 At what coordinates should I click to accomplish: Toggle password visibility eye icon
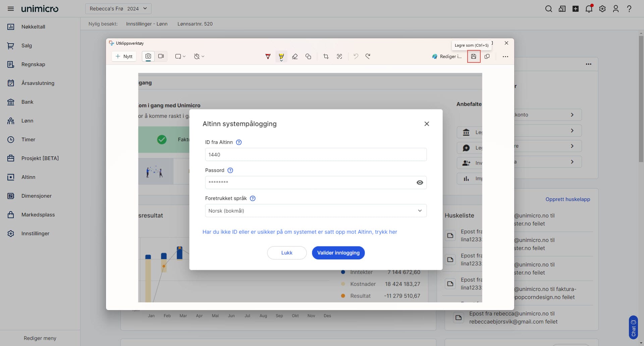coord(420,183)
